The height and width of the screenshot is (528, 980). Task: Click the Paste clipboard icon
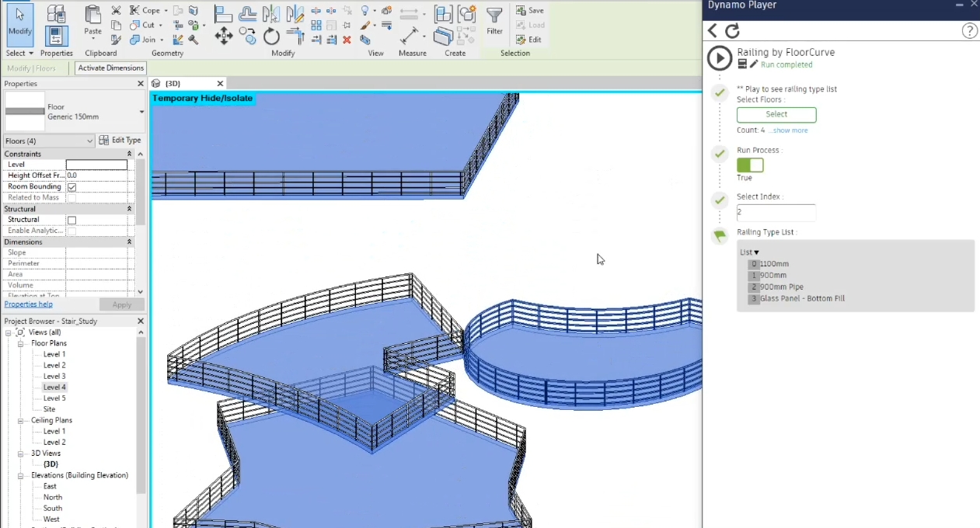click(92, 21)
